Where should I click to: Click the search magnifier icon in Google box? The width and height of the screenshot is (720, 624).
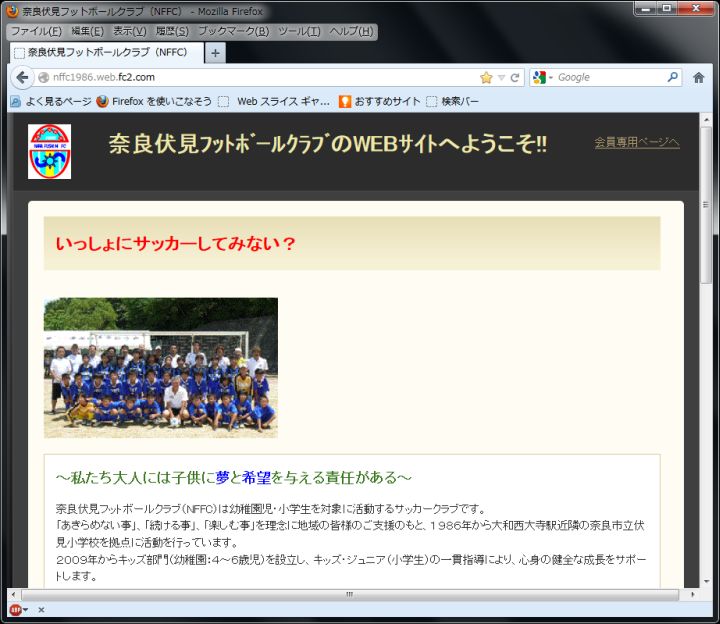click(673, 77)
